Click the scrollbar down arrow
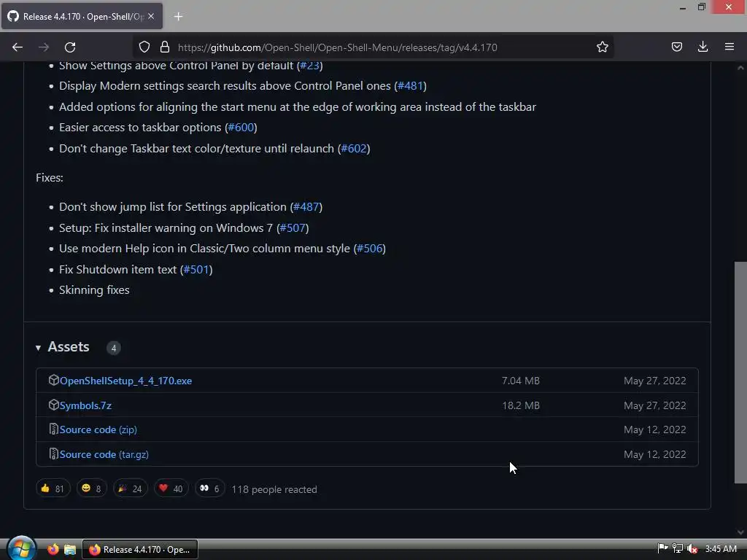This screenshot has width=747, height=560. coord(740,532)
